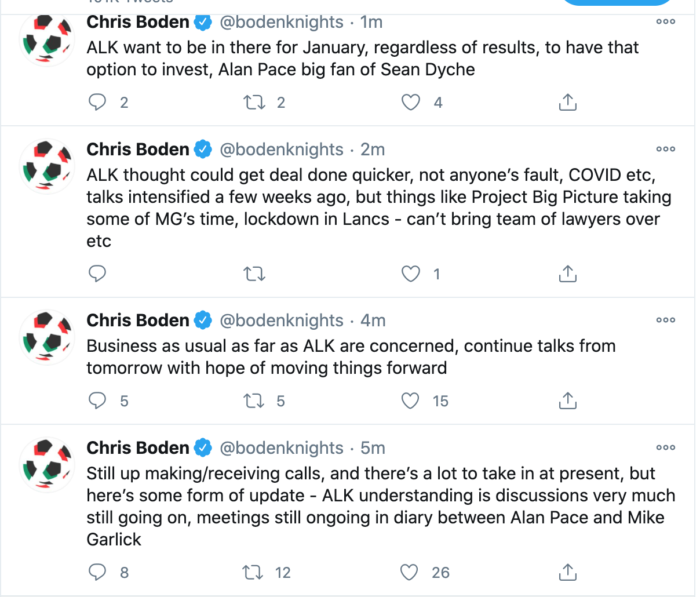
Task: Share the tweet posted 5m ago
Action: [x=567, y=573]
